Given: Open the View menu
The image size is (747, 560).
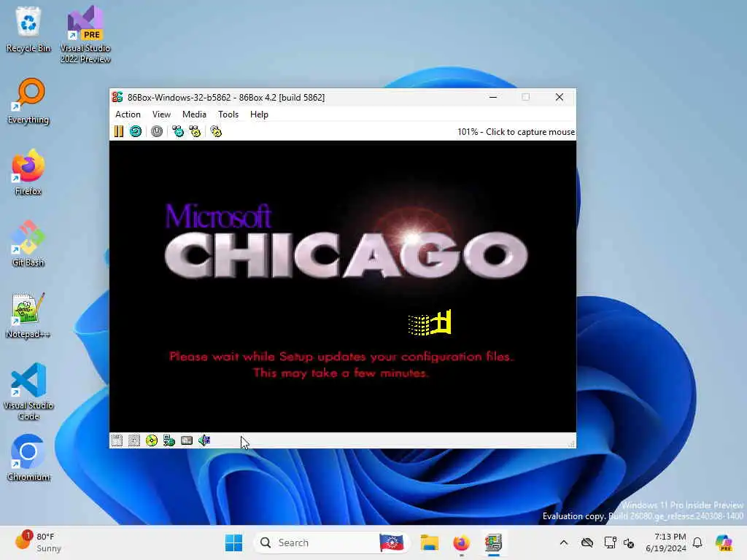Looking at the screenshot, I should pyautogui.click(x=161, y=114).
